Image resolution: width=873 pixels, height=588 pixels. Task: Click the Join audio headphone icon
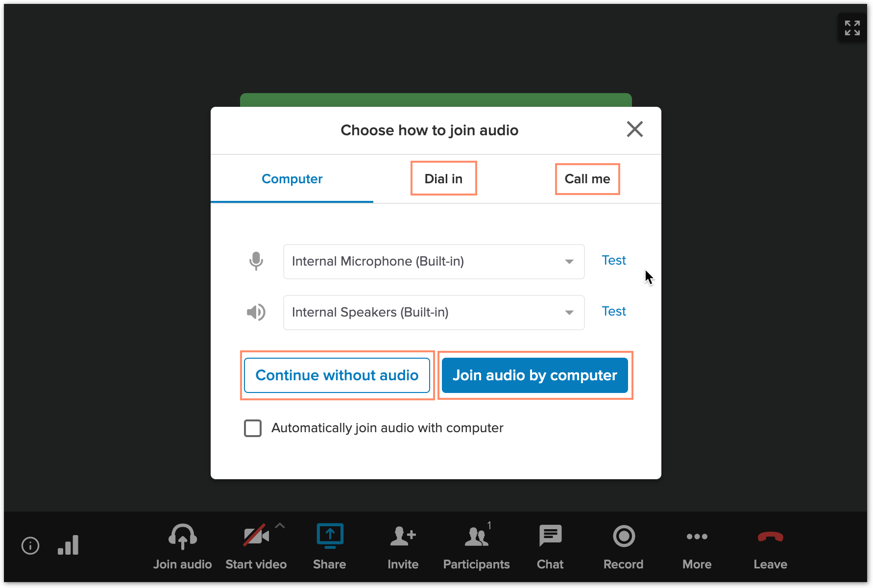pos(183,537)
